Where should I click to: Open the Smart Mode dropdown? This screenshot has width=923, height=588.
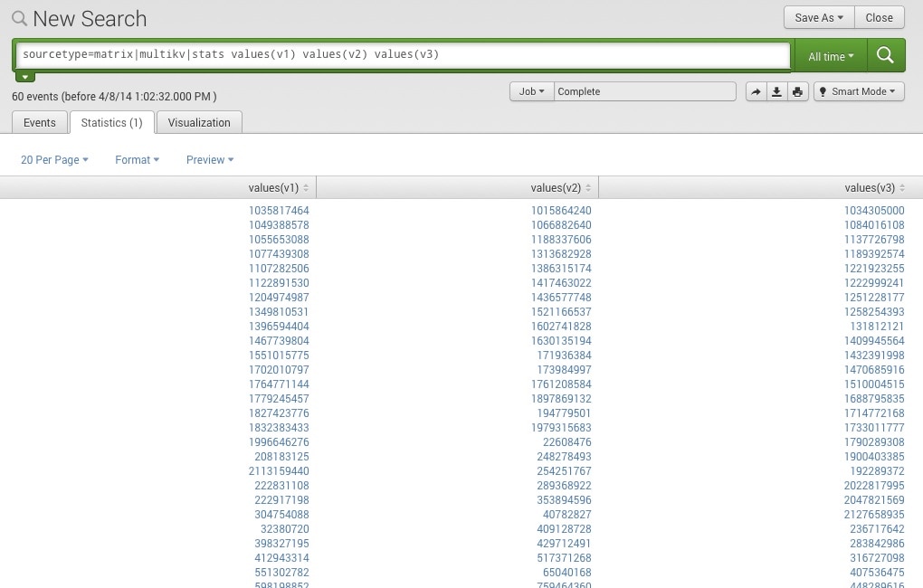tap(858, 91)
